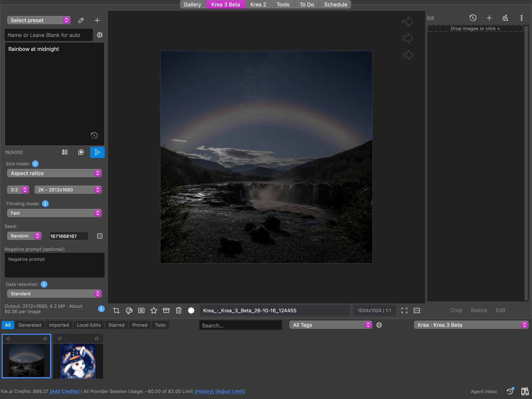The width and height of the screenshot is (532, 399).
Task: Clear reference images broom icon
Action: pyautogui.click(x=505, y=18)
